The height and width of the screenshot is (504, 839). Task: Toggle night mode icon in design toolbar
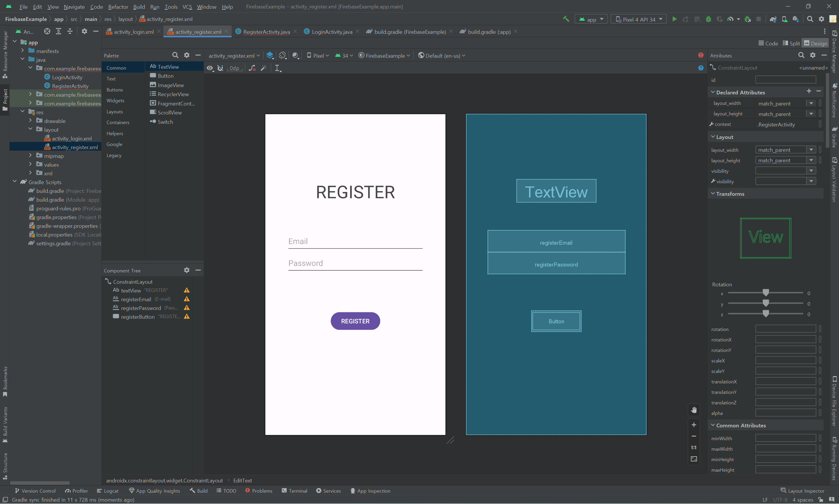[296, 55]
